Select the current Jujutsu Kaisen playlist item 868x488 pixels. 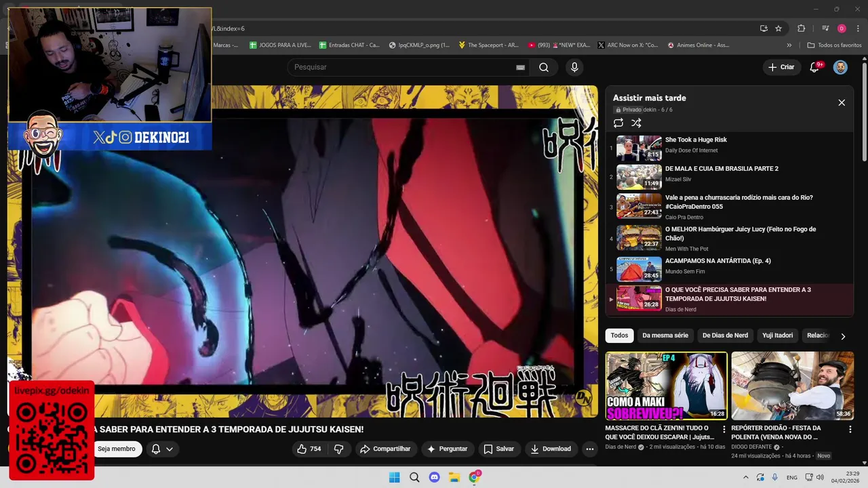(728, 299)
